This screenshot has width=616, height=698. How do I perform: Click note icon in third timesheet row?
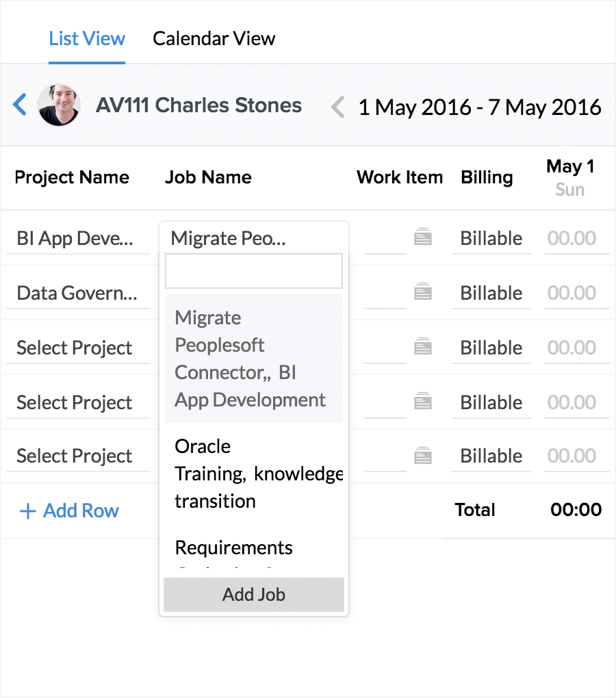(423, 346)
